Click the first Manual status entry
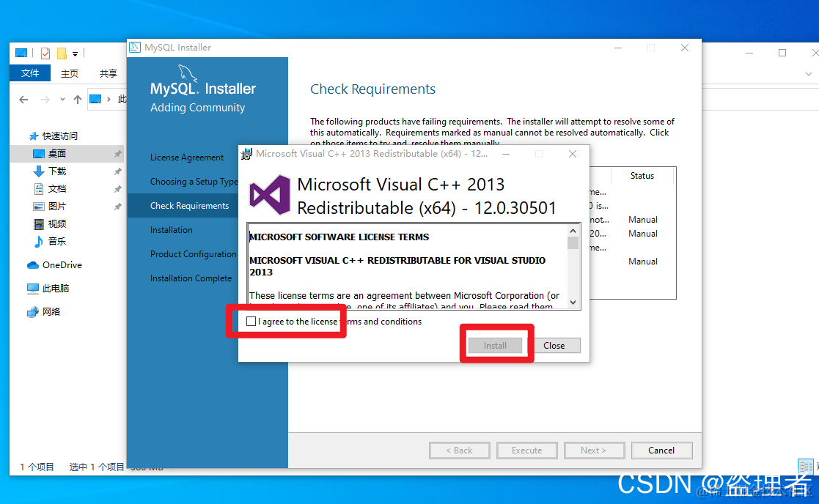This screenshot has width=819, height=504. click(642, 220)
